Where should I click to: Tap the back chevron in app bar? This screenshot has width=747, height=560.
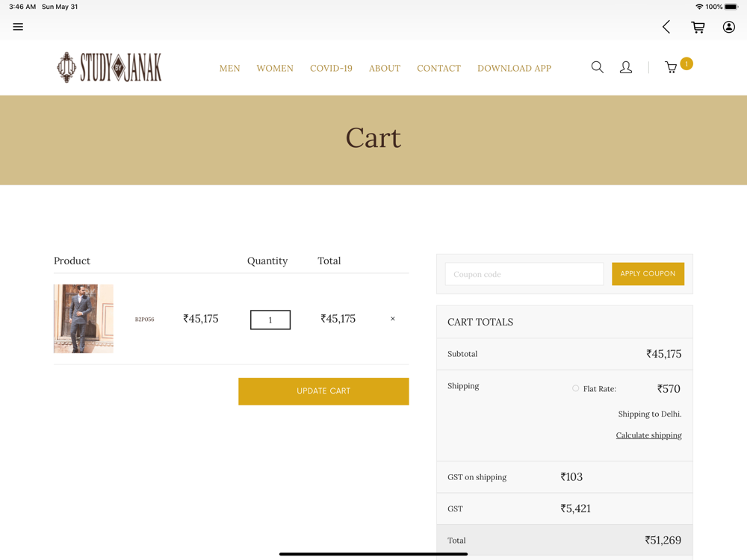click(666, 27)
